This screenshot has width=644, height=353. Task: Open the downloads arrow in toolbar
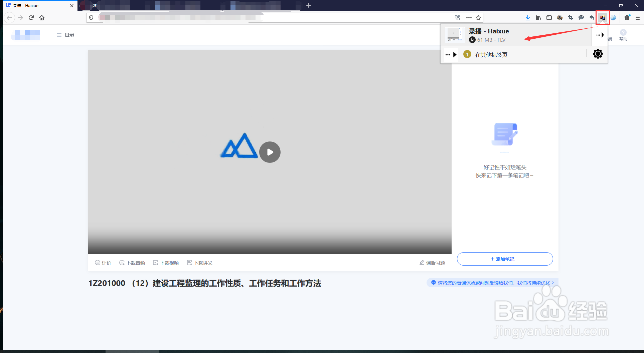point(528,18)
